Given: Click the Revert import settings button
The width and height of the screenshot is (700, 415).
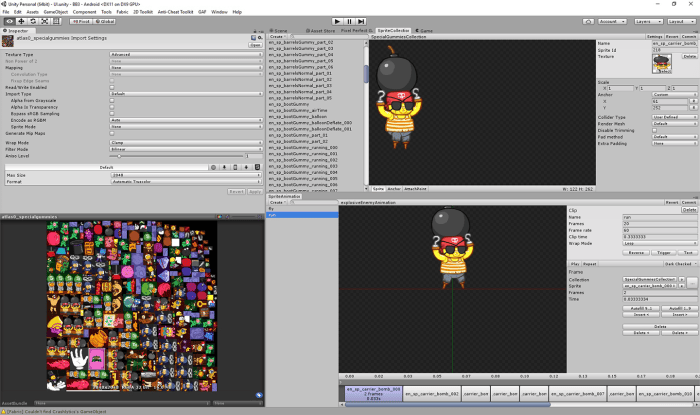Looking at the screenshot, I should (237, 191).
